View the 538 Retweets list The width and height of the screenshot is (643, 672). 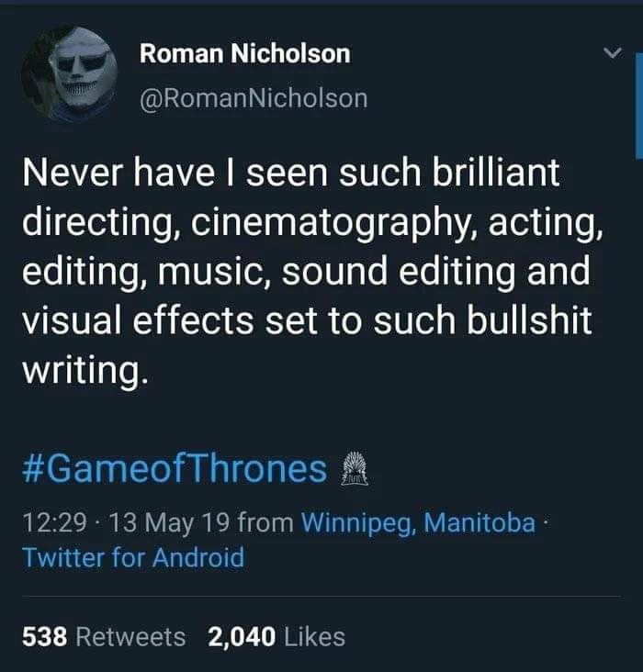point(103,636)
